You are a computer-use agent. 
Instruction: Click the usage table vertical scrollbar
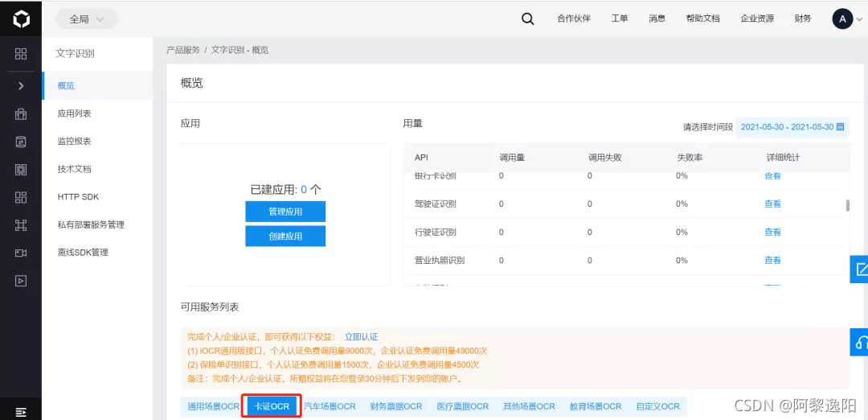pyautogui.click(x=847, y=205)
